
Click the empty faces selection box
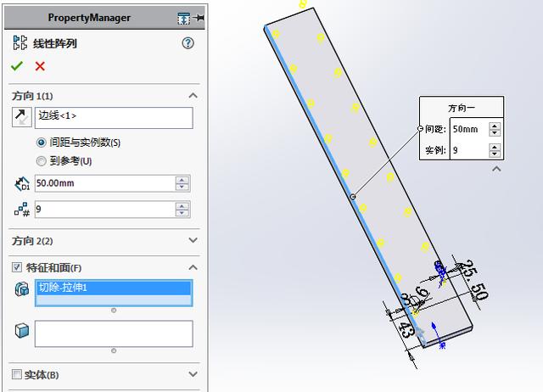(114, 333)
